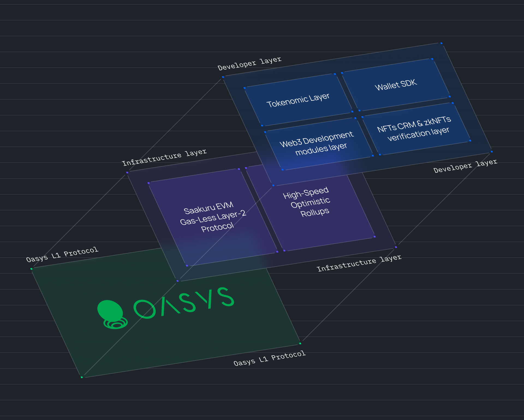Click the green Oasys L1 plane's bottom corner marker
This screenshot has width=524, height=420.
(x=82, y=377)
